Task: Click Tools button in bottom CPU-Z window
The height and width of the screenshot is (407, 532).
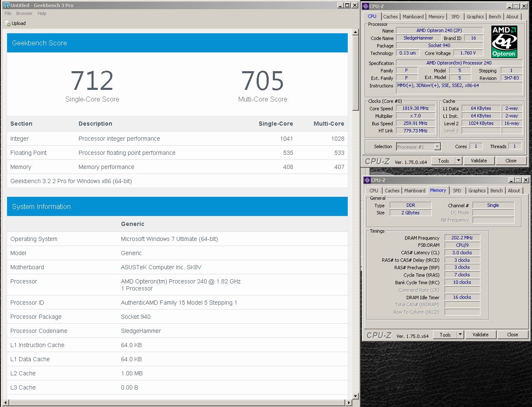Action: point(445,335)
